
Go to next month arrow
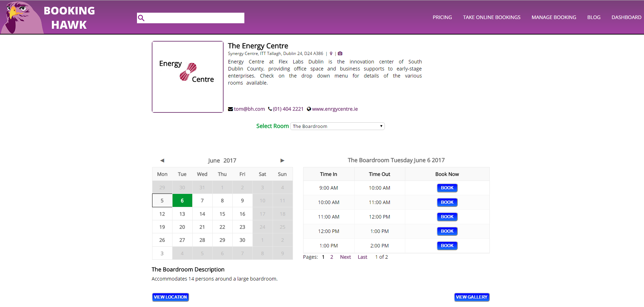pyautogui.click(x=282, y=160)
